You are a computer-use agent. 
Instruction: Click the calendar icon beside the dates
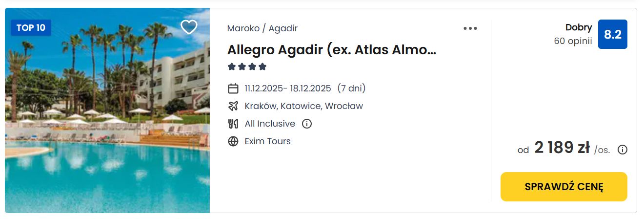233,88
